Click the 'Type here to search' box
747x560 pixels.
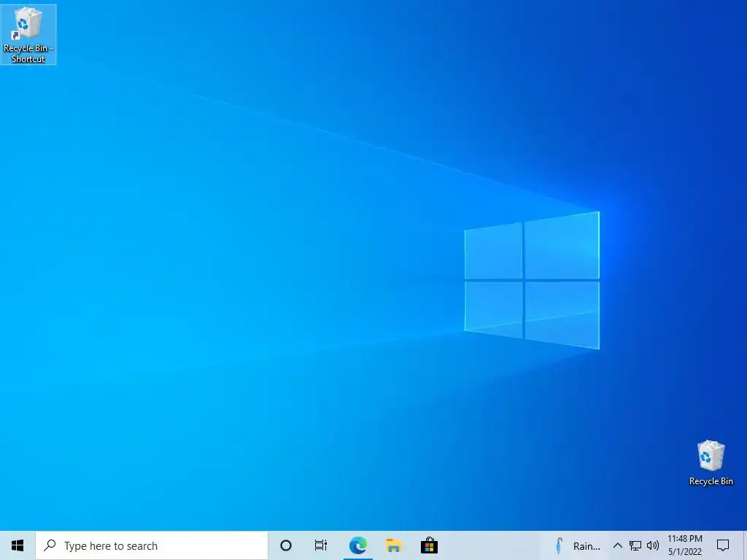pos(152,545)
